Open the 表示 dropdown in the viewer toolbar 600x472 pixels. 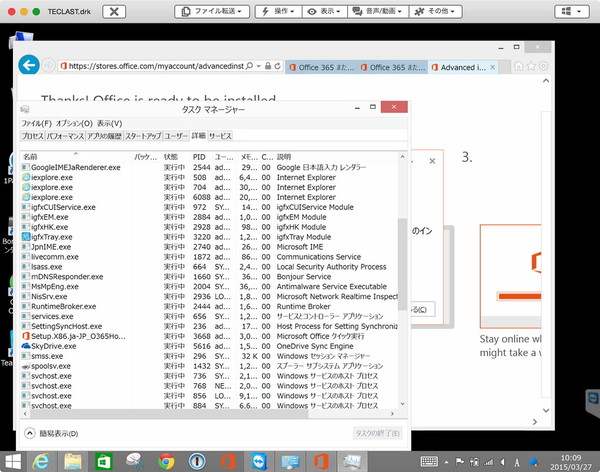(325, 11)
